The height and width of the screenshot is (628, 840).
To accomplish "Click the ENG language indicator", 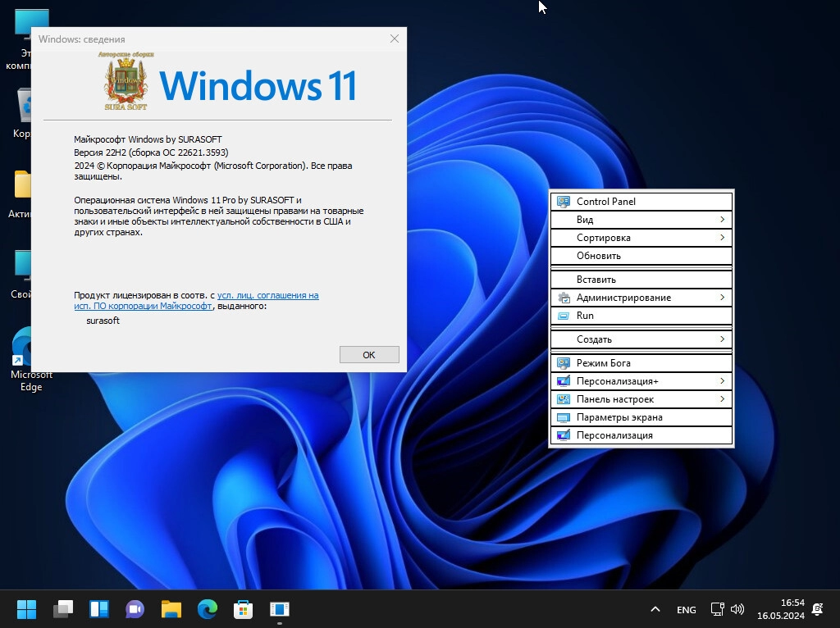I will [686, 610].
